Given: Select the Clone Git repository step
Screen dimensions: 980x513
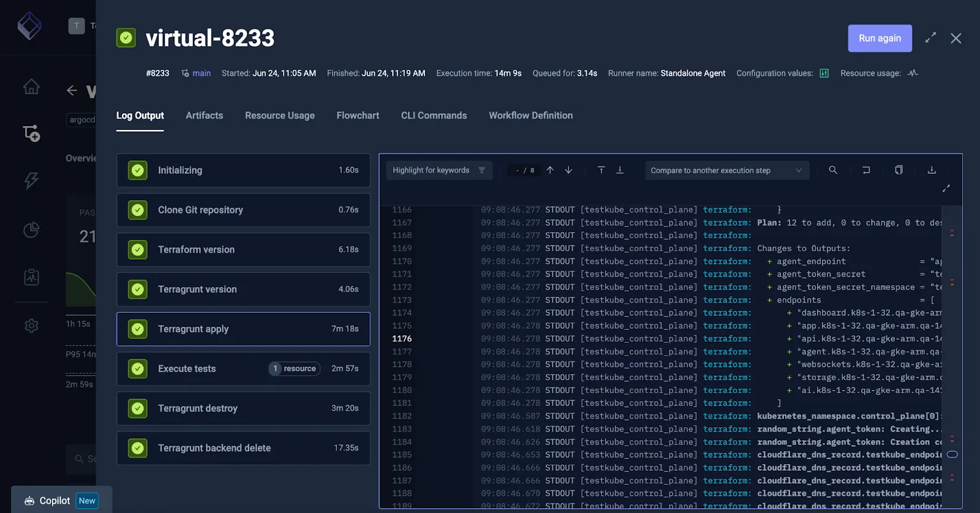Looking at the screenshot, I should pyautogui.click(x=243, y=210).
